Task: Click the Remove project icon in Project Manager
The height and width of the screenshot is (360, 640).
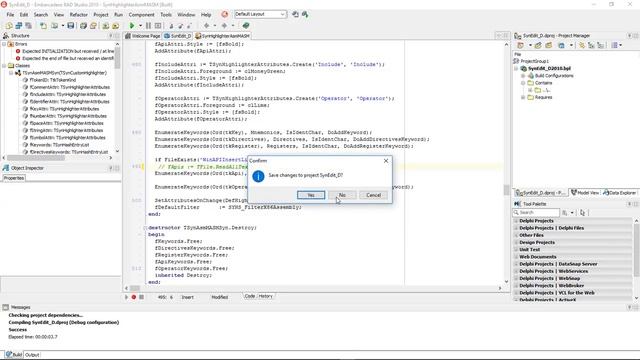Action: pos(549,45)
